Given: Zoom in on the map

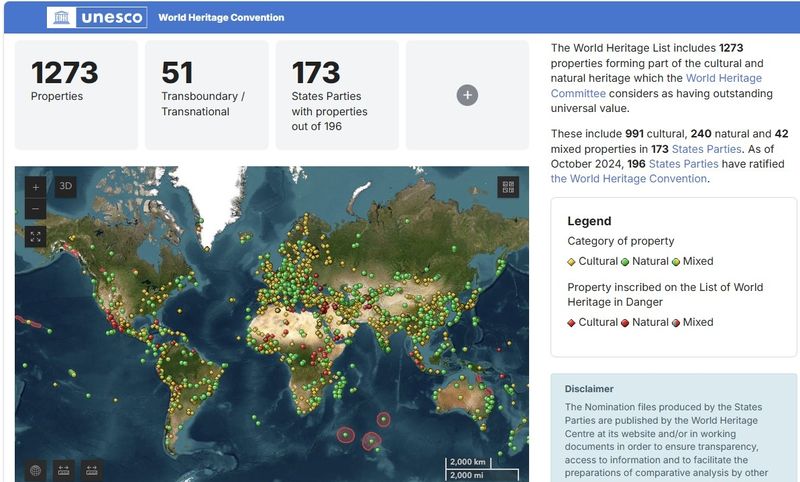Looking at the screenshot, I should 35,187.
